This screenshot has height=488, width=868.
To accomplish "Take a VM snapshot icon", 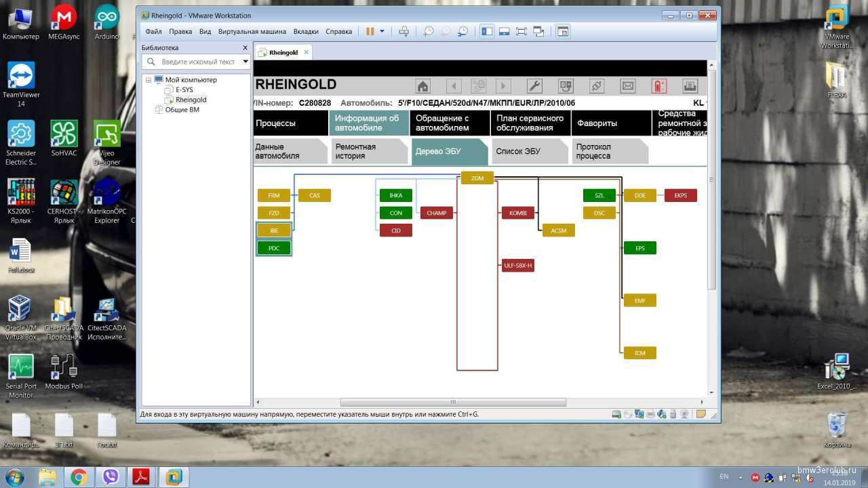I will (429, 31).
